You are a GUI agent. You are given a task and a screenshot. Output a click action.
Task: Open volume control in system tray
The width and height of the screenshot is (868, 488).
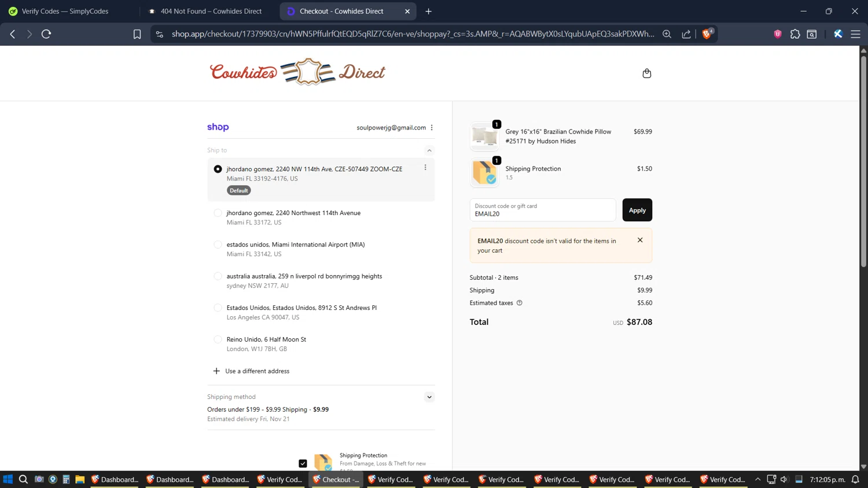tap(784, 479)
